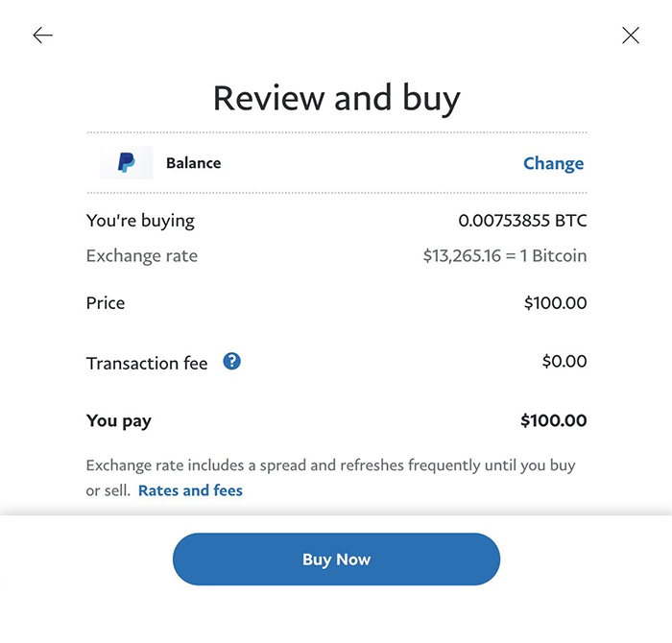Open the Rates and fees link
The image size is (672, 643).
[190, 490]
